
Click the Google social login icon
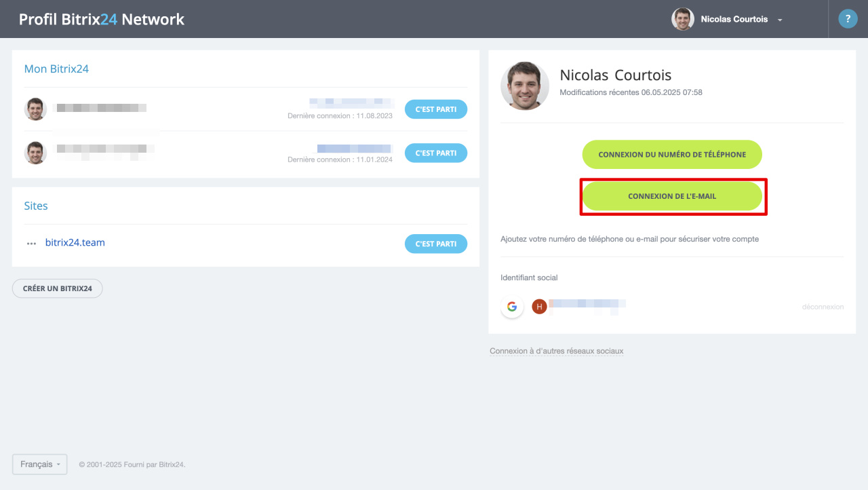[x=512, y=307]
